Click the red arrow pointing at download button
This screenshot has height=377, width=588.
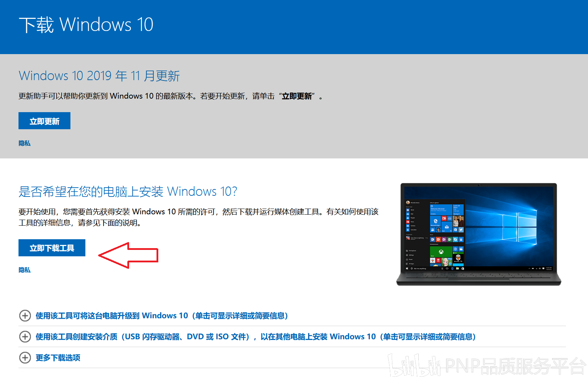128,255
